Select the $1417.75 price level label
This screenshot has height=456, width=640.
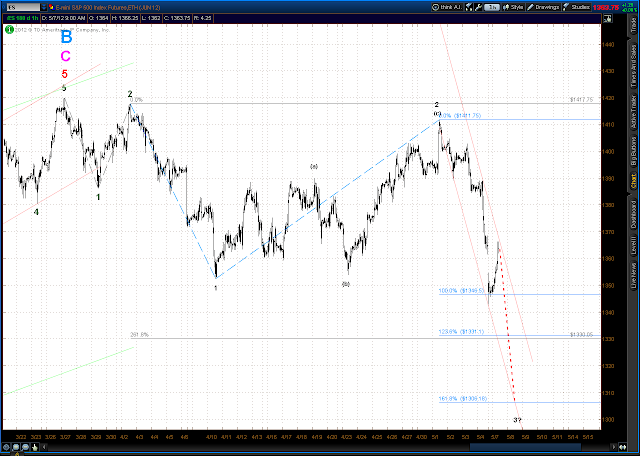(582, 99)
